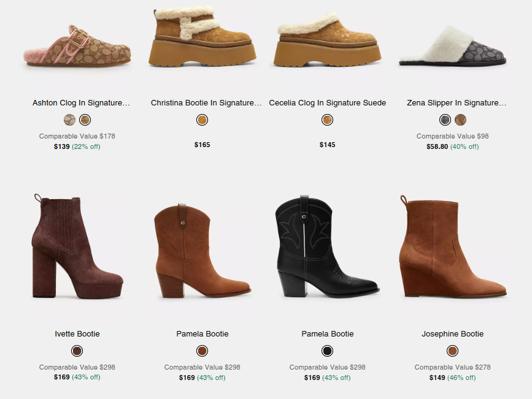Image resolution: width=532 pixels, height=399 pixels.
Task: Select the grey swatch for Zena Slipper
Action: (444, 120)
